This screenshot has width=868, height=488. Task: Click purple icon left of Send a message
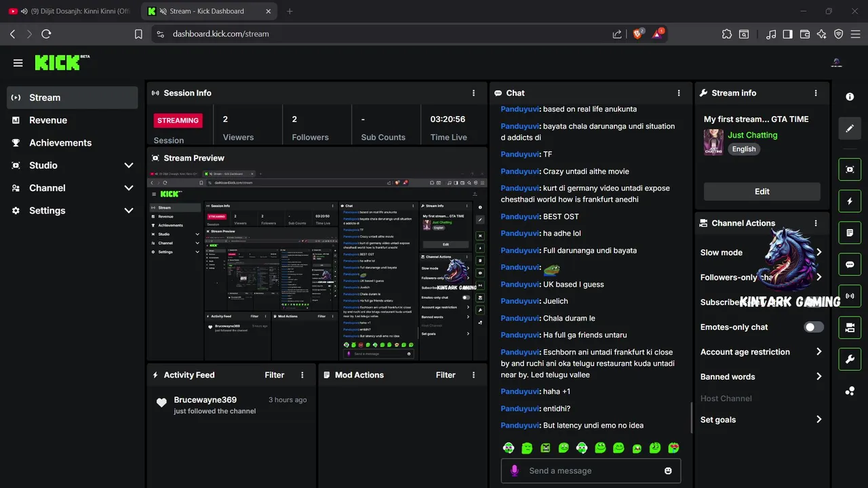point(515,470)
